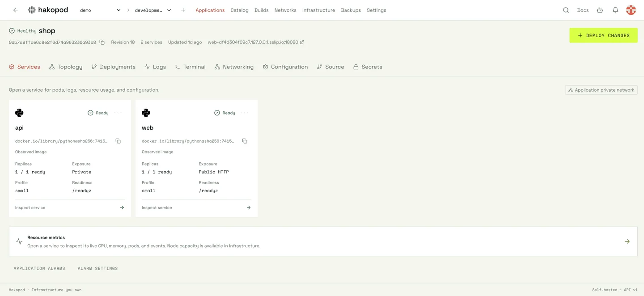Image resolution: width=644 pixels, height=296 pixels.
Task: Open the Applications menu item
Action: click(x=210, y=10)
